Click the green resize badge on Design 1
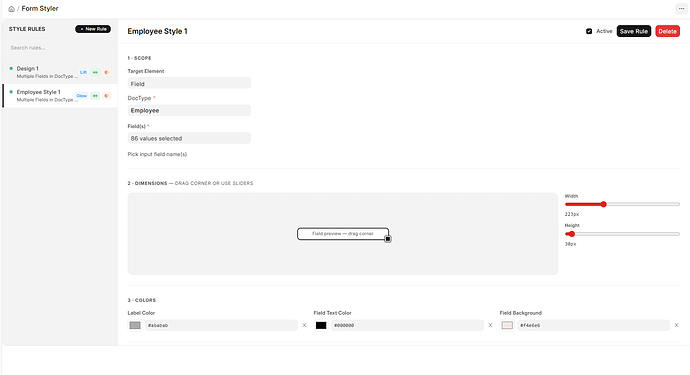690x375 pixels. [x=95, y=72]
